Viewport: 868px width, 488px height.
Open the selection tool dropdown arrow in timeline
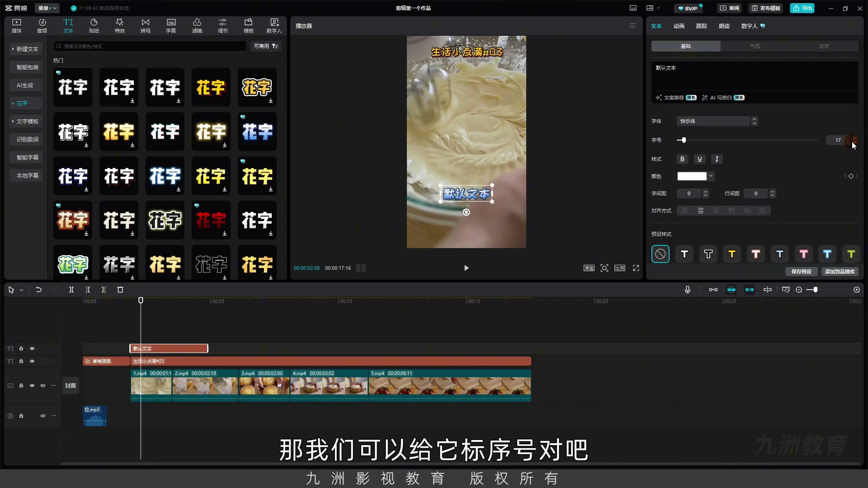coord(21,290)
